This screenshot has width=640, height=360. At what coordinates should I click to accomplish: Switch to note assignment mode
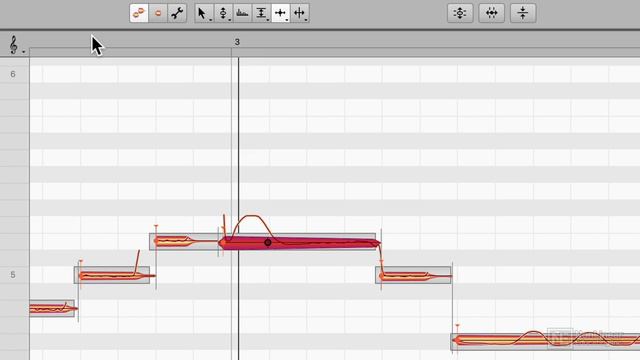click(158, 13)
